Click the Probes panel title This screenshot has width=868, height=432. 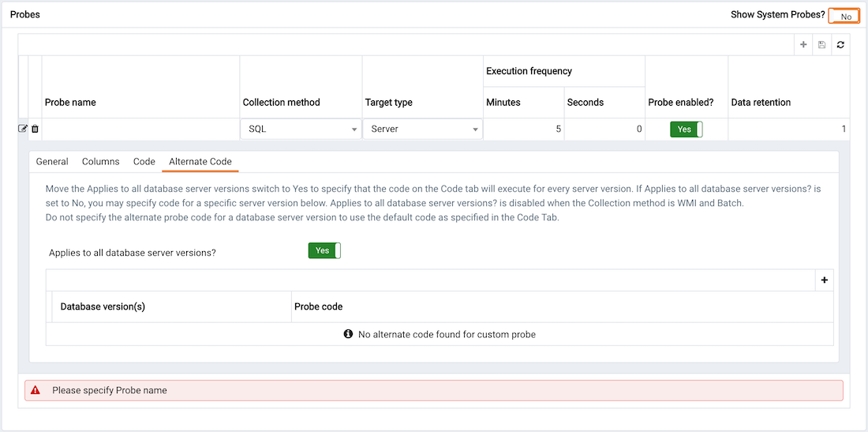tap(25, 15)
